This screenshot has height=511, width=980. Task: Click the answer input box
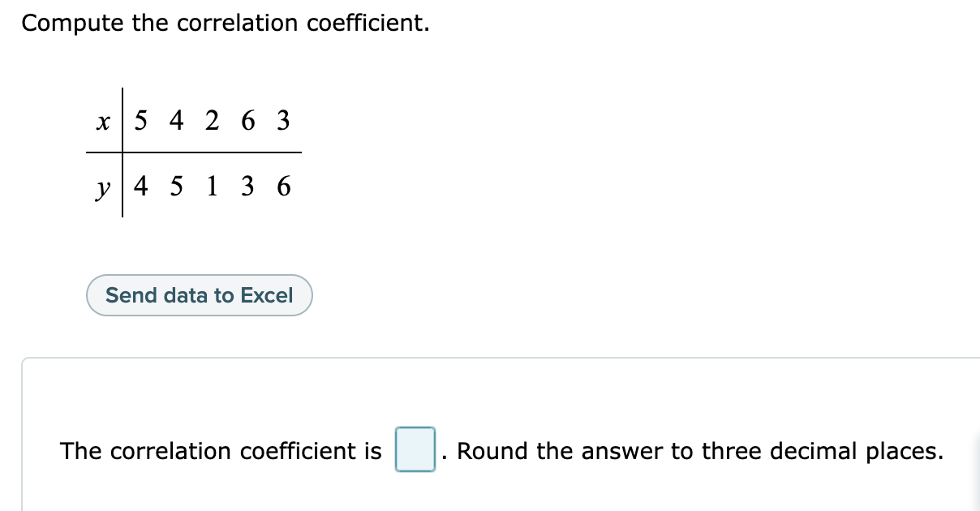tap(415, 451)
